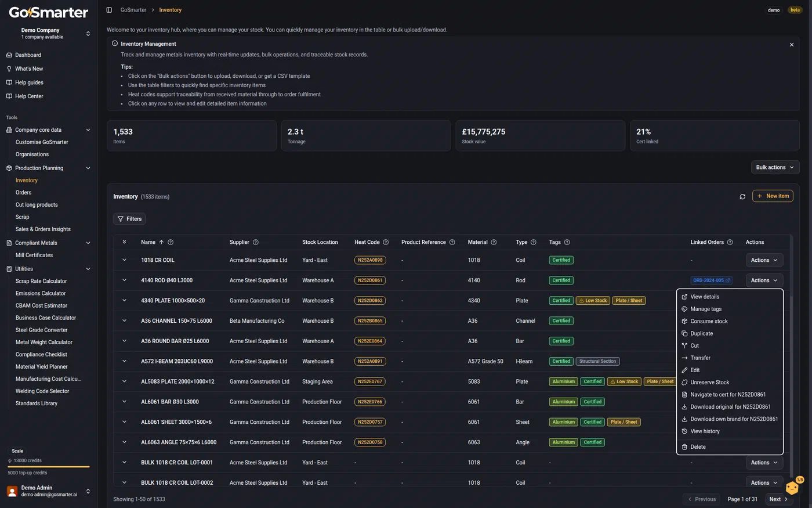The height and width of the screenshot is (508, 812).
Task: Click the GoSmarter logo
Action: pyautogui.click(x=49, y=12)
